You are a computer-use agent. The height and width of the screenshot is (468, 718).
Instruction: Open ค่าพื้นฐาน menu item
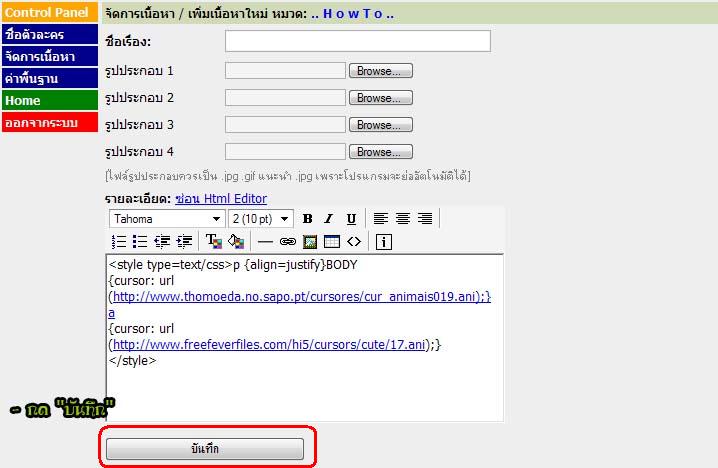[x=50, y=78]
